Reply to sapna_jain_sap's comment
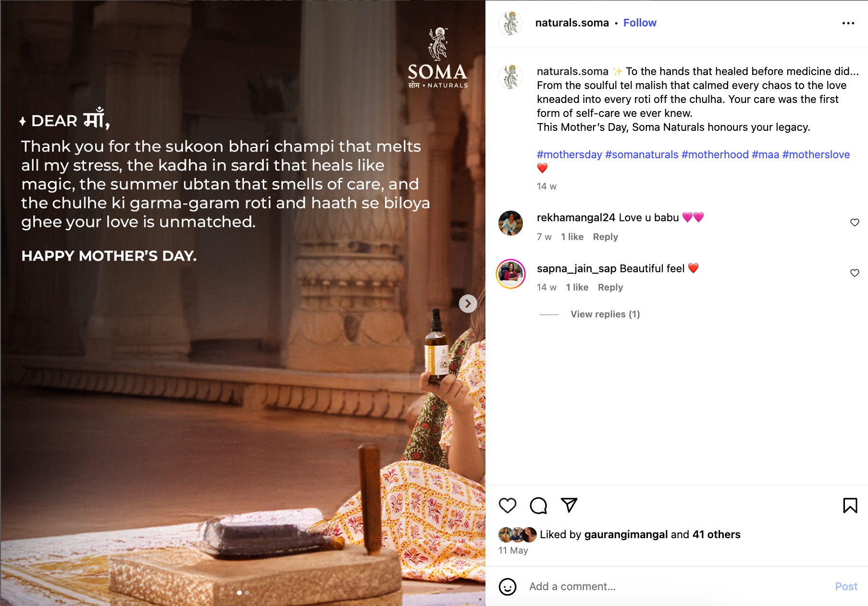Viewport: 868px width, 606px height. coord(610,287)
